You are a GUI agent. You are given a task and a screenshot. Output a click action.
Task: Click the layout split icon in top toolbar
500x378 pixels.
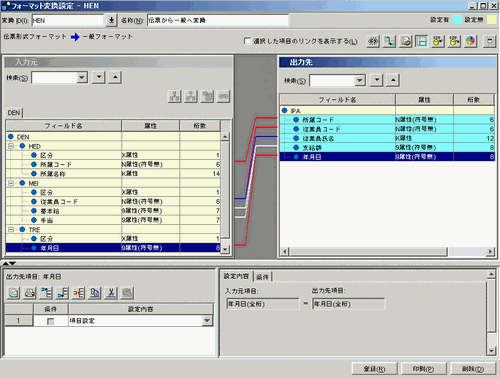pyautogui.click(x=422, y=41)
